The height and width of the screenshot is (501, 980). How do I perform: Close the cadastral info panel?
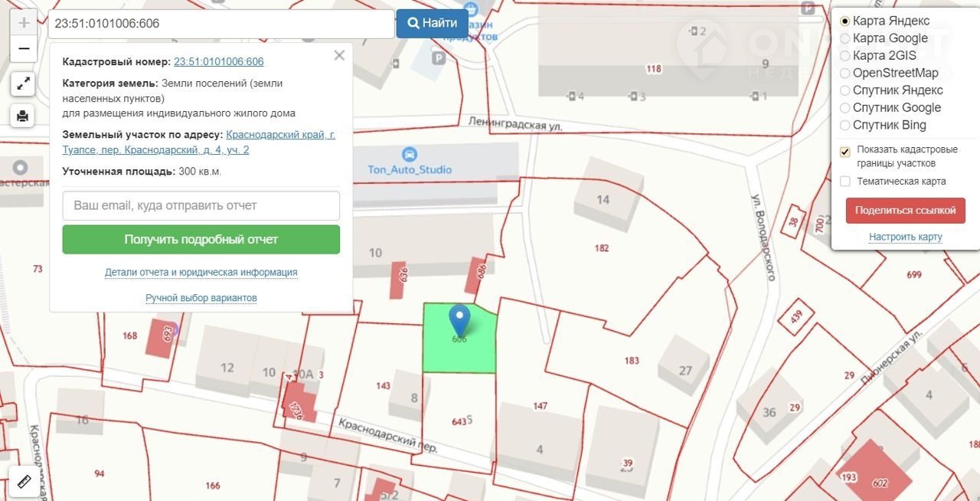[339, 55]
